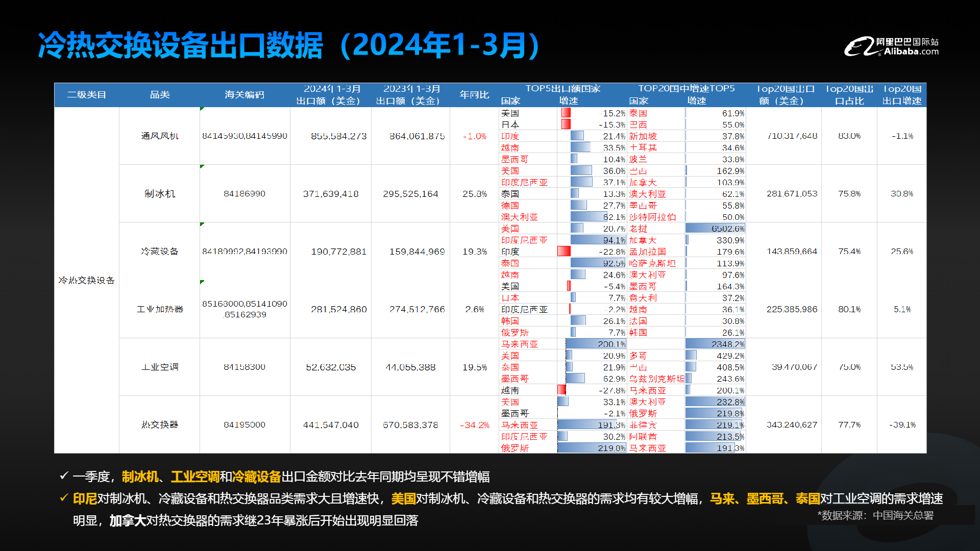This screenshot has width=980, height=551.
Task: Click customs code 84195000
Action: 244,424
